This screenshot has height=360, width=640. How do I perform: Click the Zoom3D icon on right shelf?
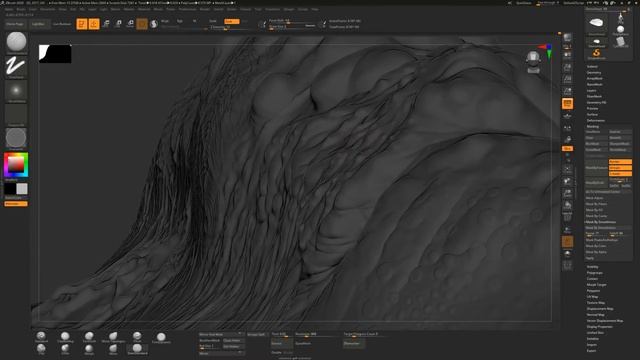(567, 193)
